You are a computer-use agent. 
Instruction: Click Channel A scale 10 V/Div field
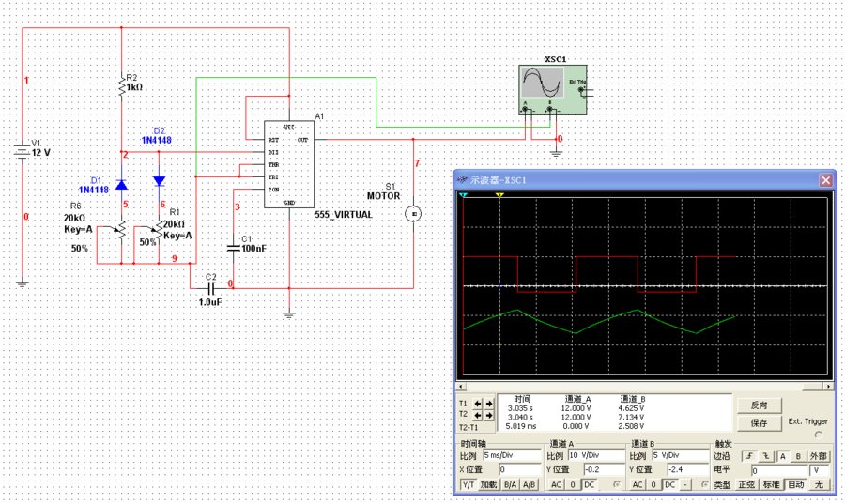click(596, 455)
